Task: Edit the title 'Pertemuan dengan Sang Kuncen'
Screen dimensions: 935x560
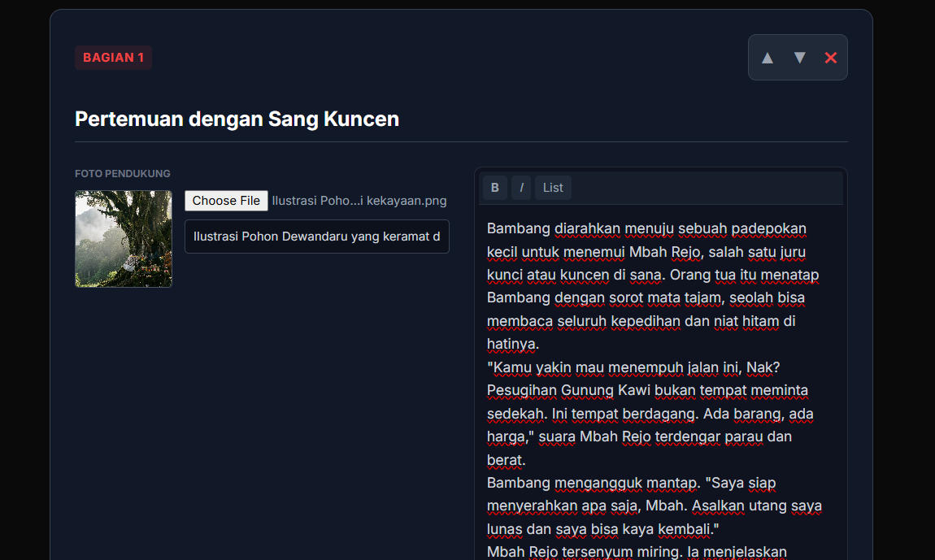Action: coord(237,119)
